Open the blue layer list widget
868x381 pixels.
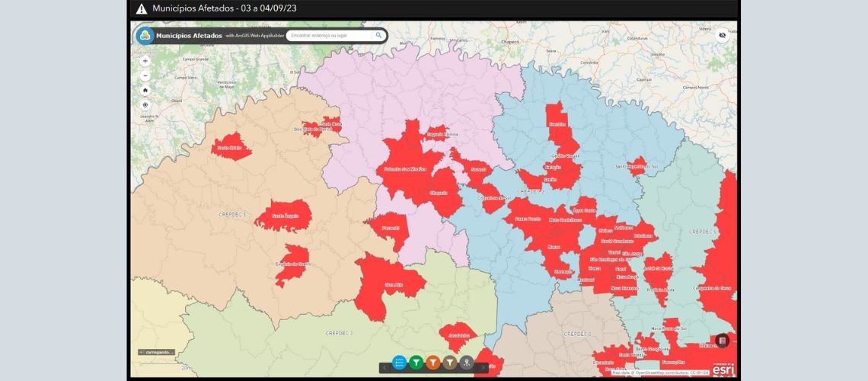coord(399,363)
